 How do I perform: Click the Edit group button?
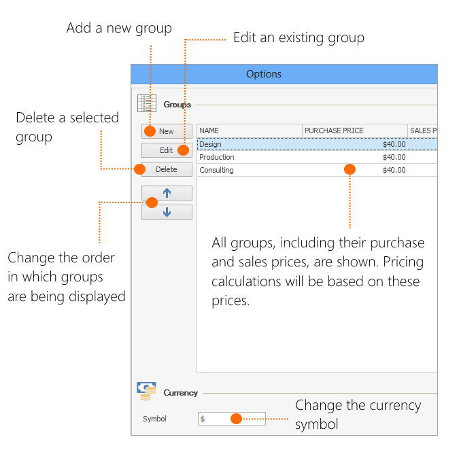click(x=167, y=150)
